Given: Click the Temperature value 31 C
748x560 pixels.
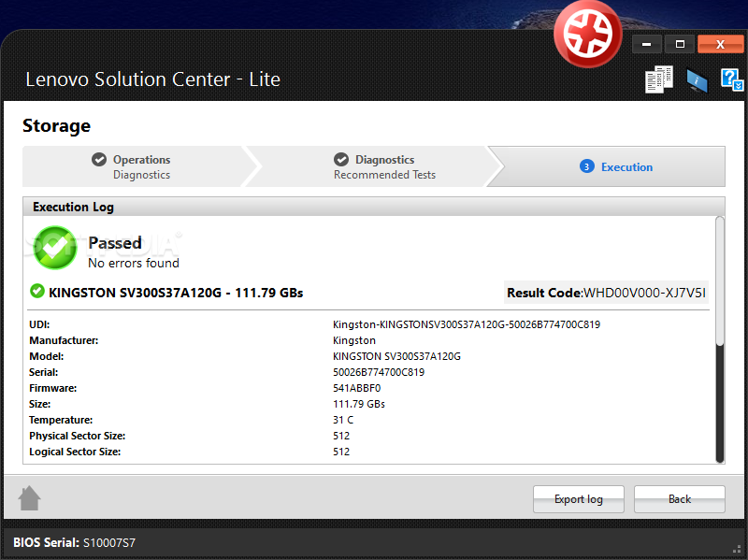Looking at the screenshot, I should pos(343,420).
